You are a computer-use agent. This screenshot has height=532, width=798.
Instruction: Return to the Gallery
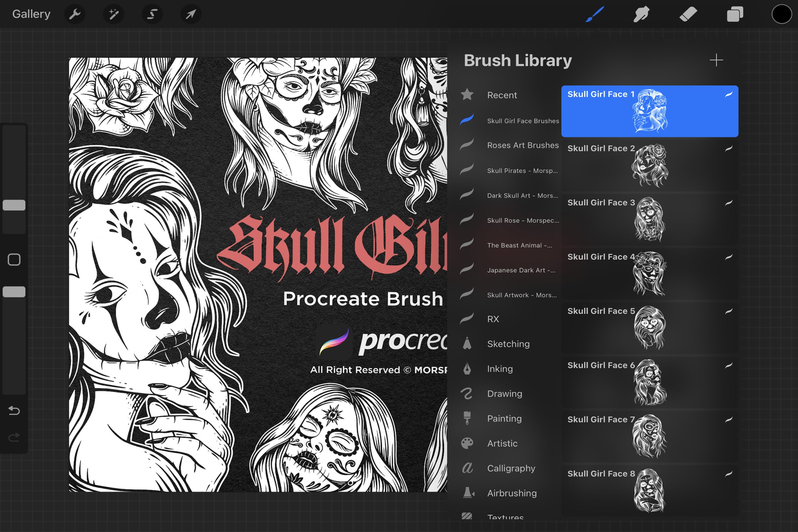coord(31,14)
